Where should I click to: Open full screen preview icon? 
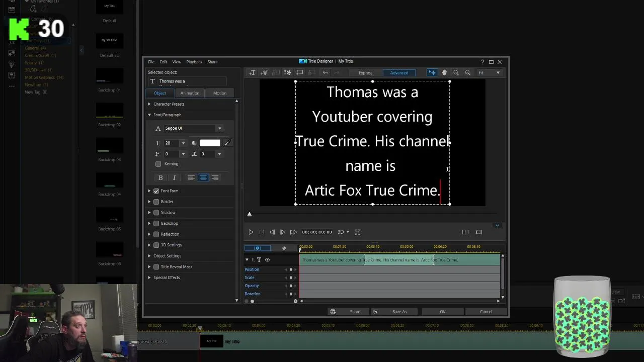(358, 232)
